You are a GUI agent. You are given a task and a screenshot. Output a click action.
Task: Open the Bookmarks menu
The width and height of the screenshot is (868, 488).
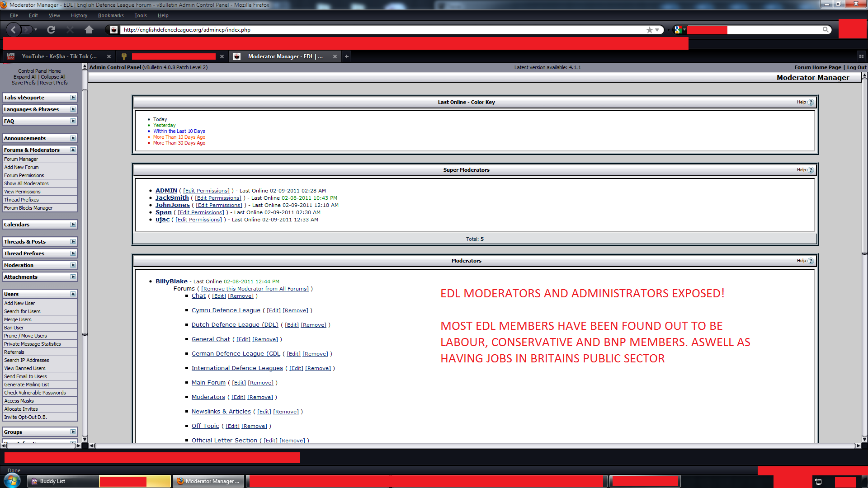point(111,15)
